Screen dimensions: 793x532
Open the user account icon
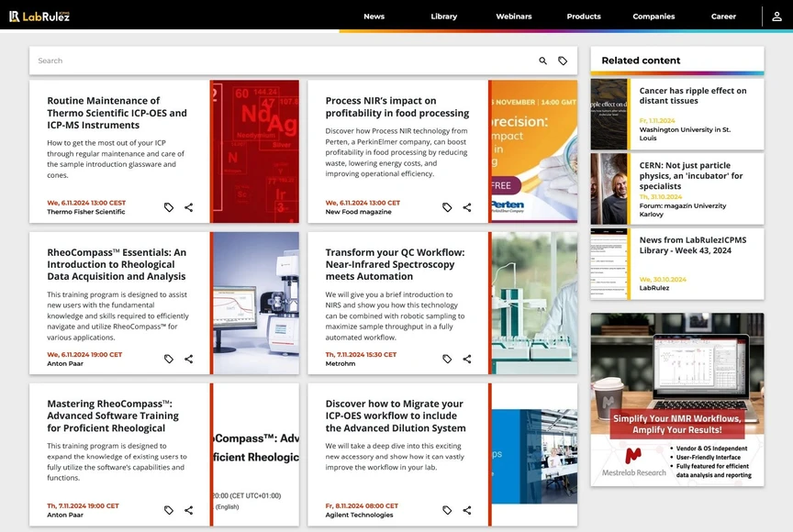click(776, 17)
